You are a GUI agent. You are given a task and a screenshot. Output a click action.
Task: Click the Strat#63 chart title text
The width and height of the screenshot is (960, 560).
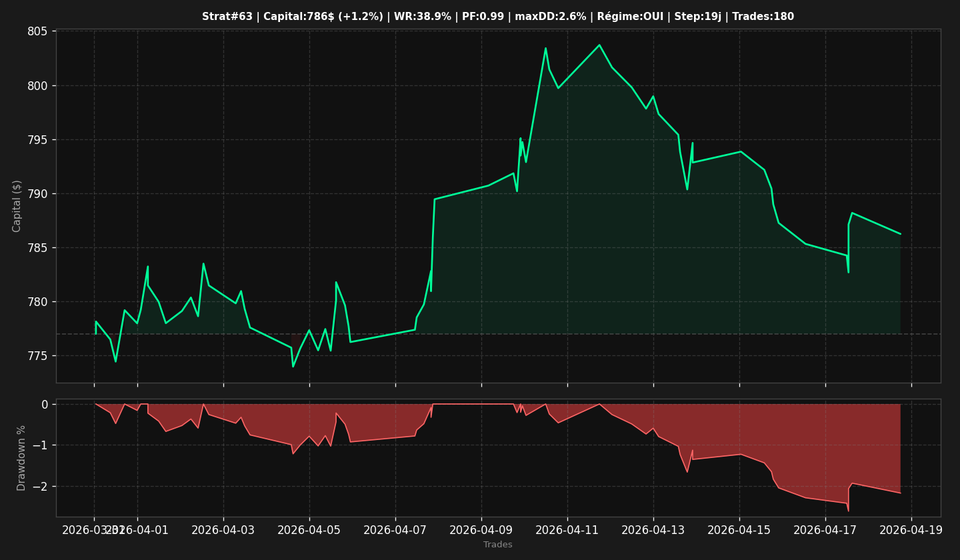(498, 17)
